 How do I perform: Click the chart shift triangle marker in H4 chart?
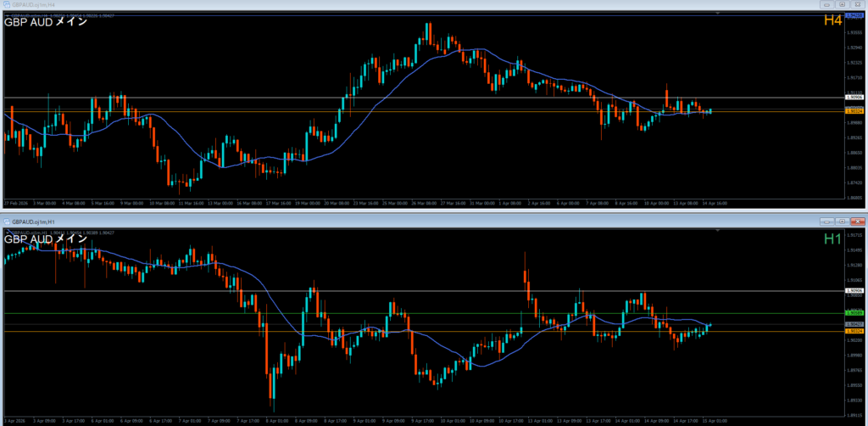tap(719, 14)
